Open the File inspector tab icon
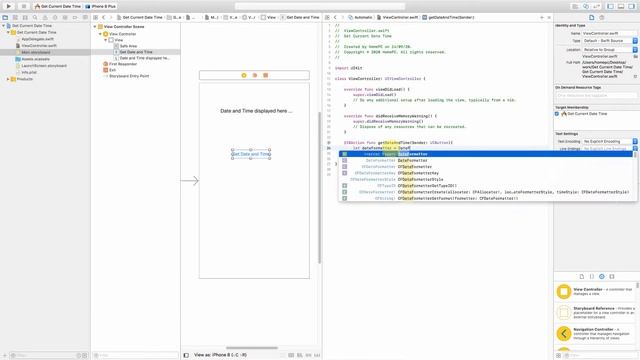640x360 pixels. pyautogui.click(x=591, y=18)
